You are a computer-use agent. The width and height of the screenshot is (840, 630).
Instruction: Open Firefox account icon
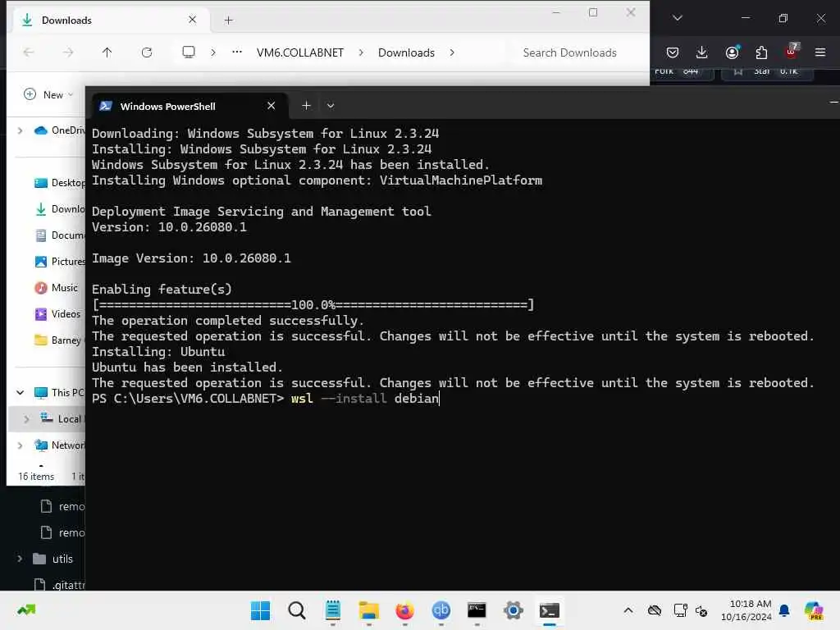[732, 52]
